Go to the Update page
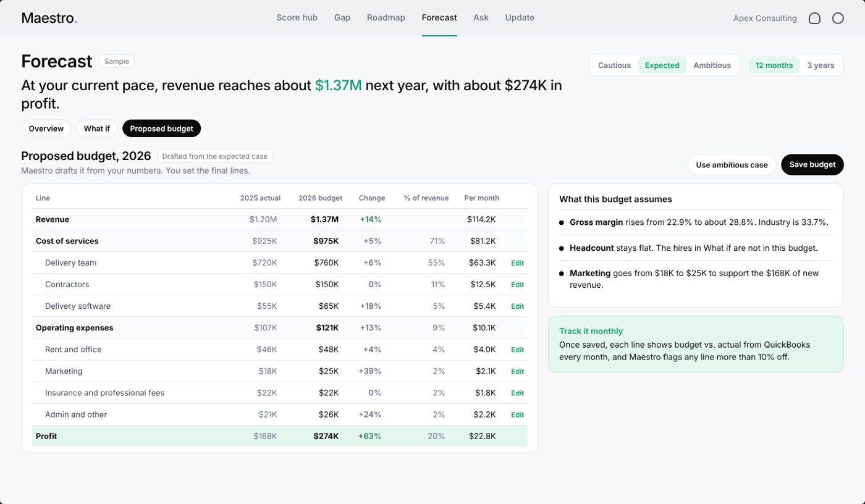The image size is (865, 504). pyautogui.click(x=520, y=18)
